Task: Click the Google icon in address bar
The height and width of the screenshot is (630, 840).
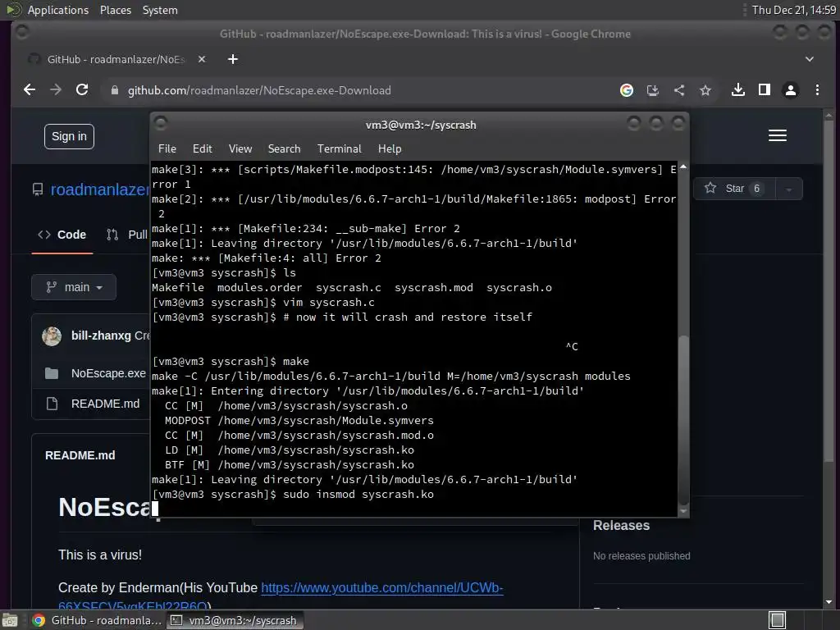Action: (626, 90)
